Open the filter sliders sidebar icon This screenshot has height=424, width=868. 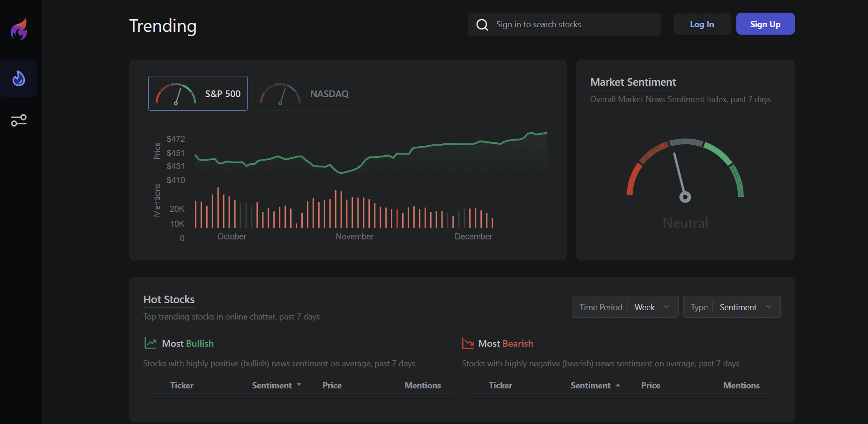click(x=19, y=120)
